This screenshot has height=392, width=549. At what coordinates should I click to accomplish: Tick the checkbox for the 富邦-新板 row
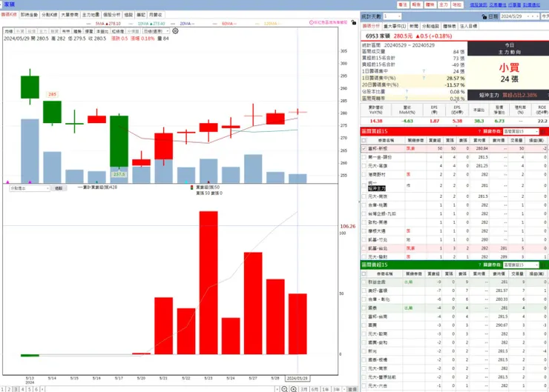(364, 149)
